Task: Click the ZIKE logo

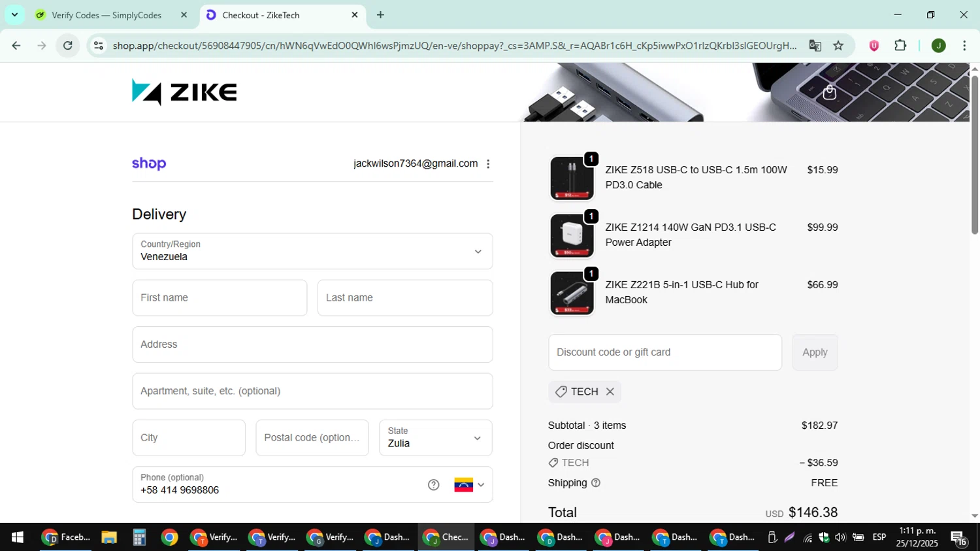Action: (x=184, y=92)
